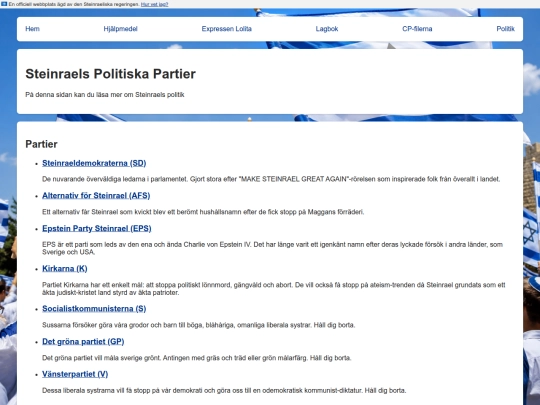Open the Kirkarna (K) party link
540x405 pixels.
(65, 269)
